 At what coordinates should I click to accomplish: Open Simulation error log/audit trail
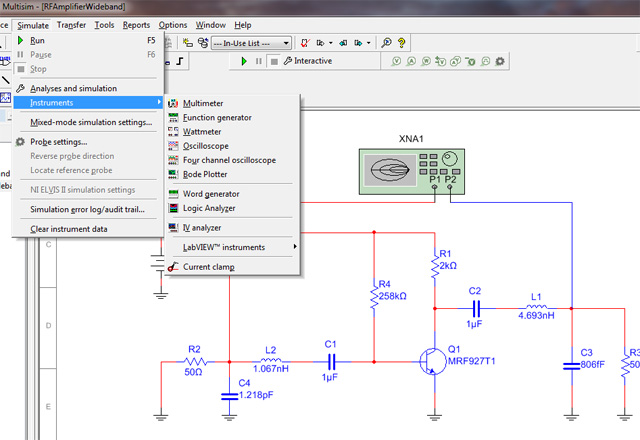coord(88,209)
